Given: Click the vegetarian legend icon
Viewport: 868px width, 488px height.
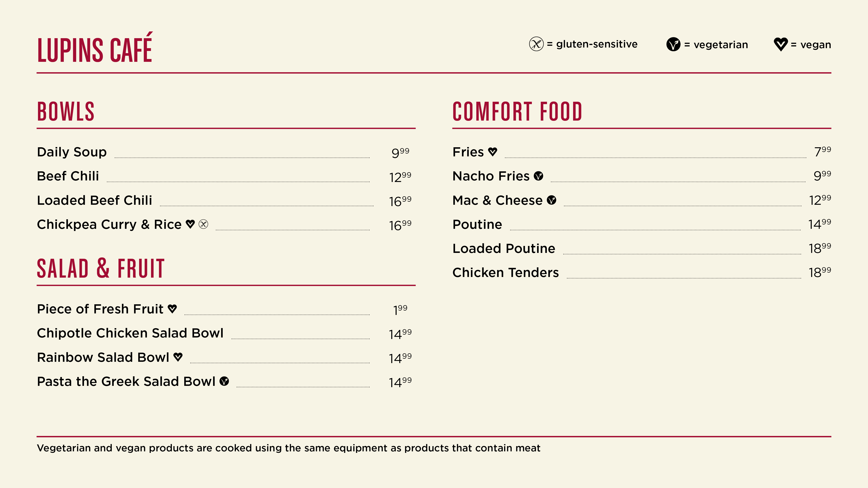Looking at the screenshot, I should tap(673, 44).
